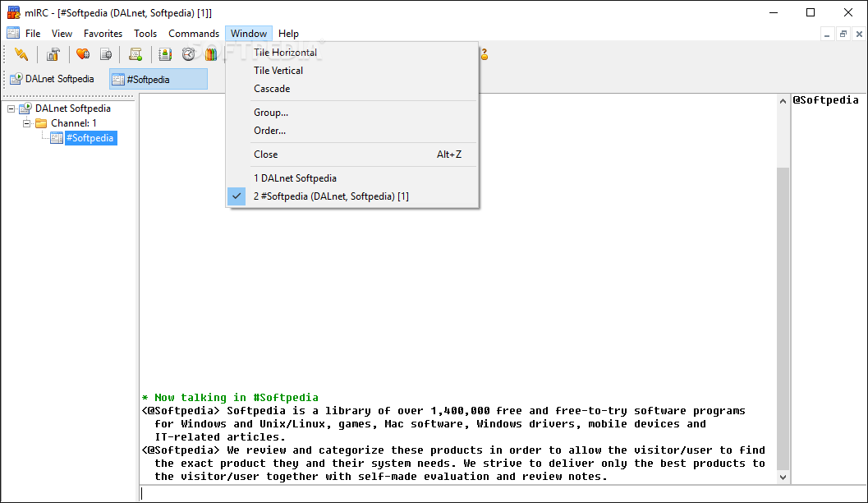Open the Tools menu

pyautogui.click(x=145, y=33)
